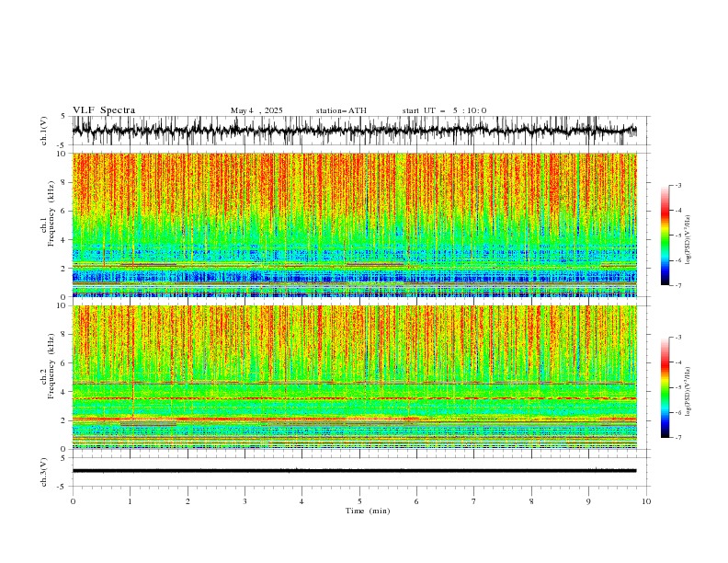
Task: Click the time axis tick label "5"
Action: [x=359, y=501]
